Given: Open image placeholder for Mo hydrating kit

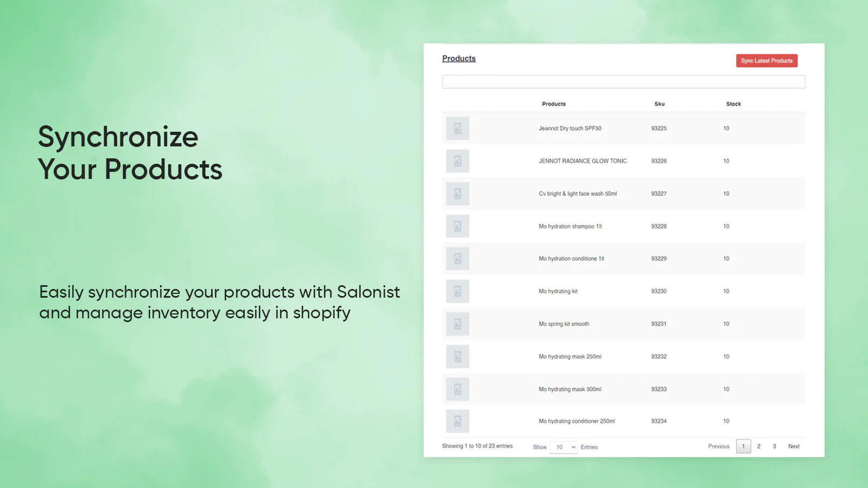Looking at the screenshot, I should coord(458,291).
